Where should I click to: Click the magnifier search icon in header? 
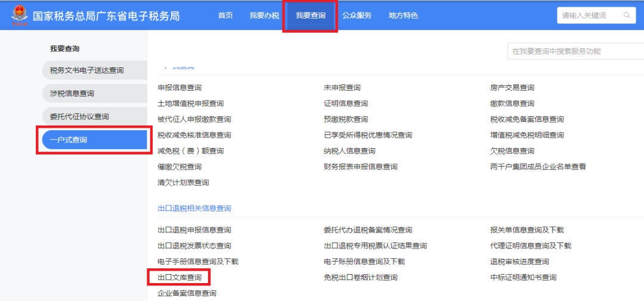627,16
